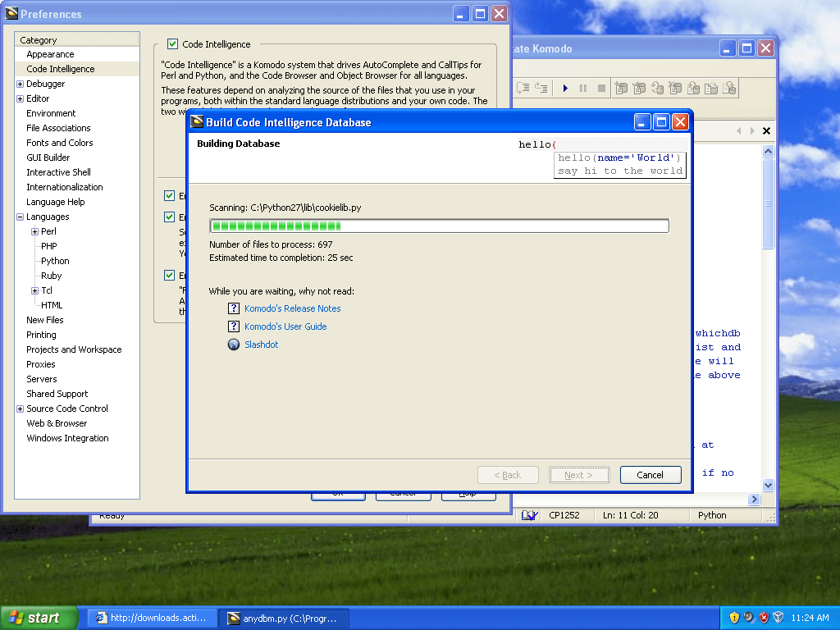Toggle the lowest of three partially hidden checkboxes
The width and height of the screenshot is (840, 630).
tap(169, 276)
